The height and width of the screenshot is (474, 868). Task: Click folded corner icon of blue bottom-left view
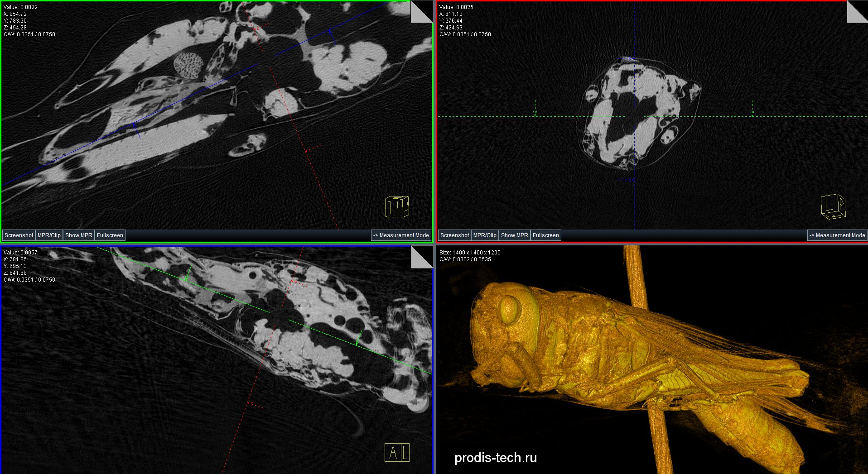click(x=422, y=258)
